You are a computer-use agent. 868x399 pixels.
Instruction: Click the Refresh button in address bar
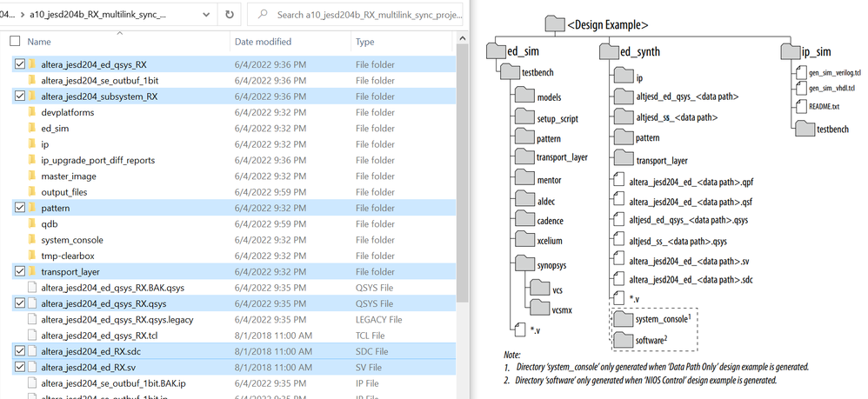229,15
